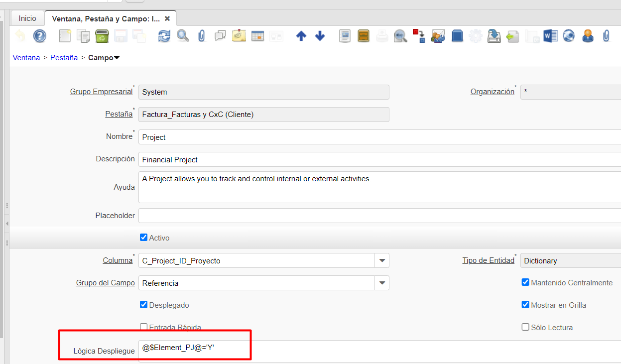Open record search with the magnifying glass icon
The image size is (621, 364).
tap(183, 36)
